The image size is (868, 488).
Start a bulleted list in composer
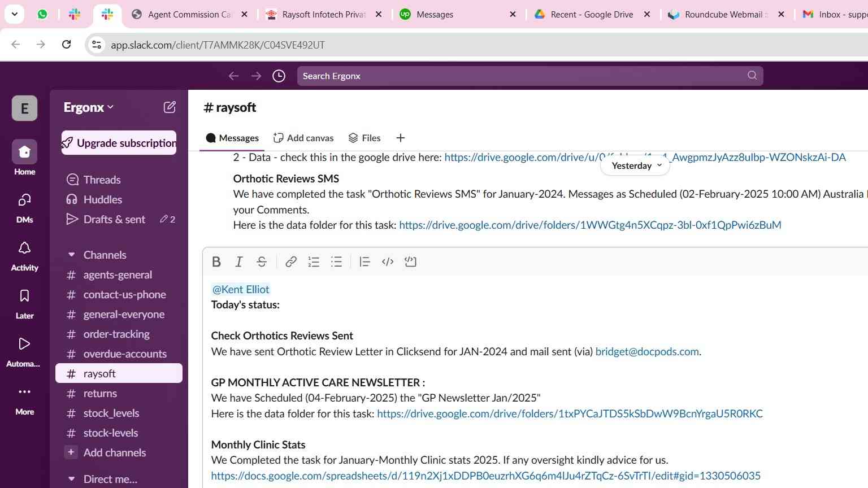coord(336,262)
